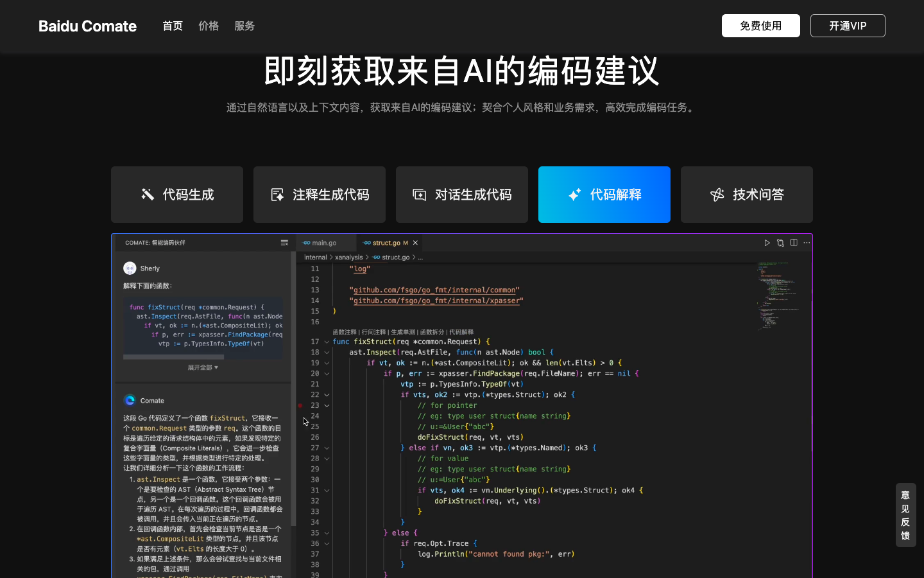This screenshot has width=924, height=578.
Task: Click the COMATE: 智能编码伙伴 panel title
Action: 155,243
